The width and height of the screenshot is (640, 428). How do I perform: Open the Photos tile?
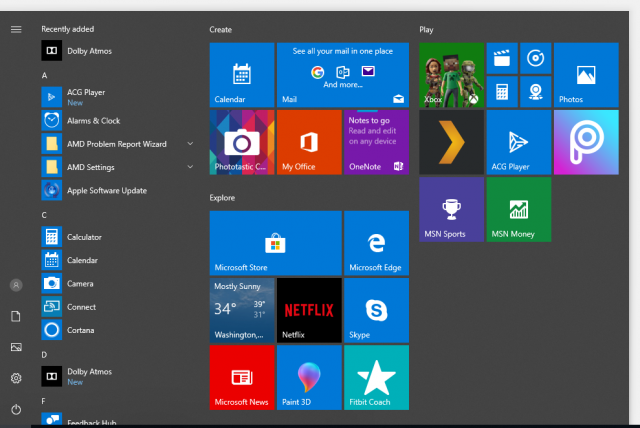(586, 75)
